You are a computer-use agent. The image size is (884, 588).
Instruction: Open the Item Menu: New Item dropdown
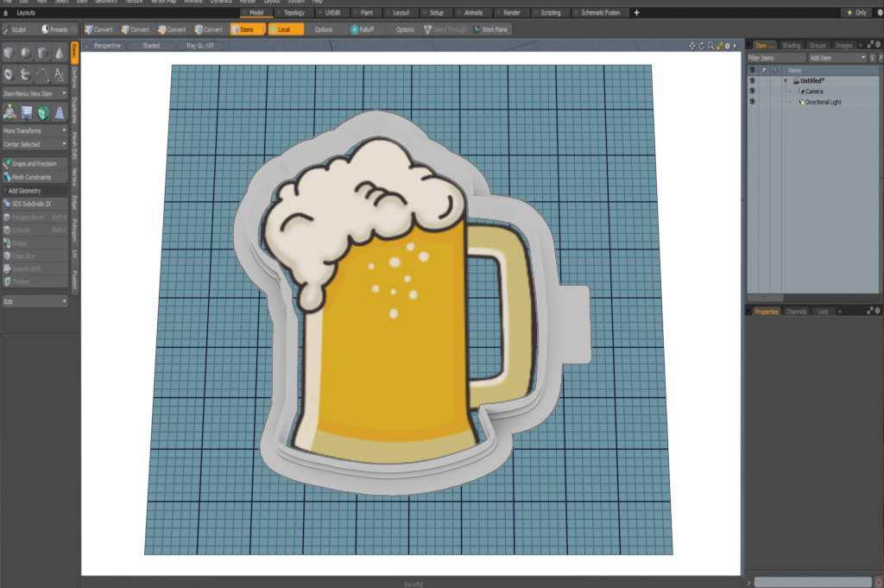point(35,93)
